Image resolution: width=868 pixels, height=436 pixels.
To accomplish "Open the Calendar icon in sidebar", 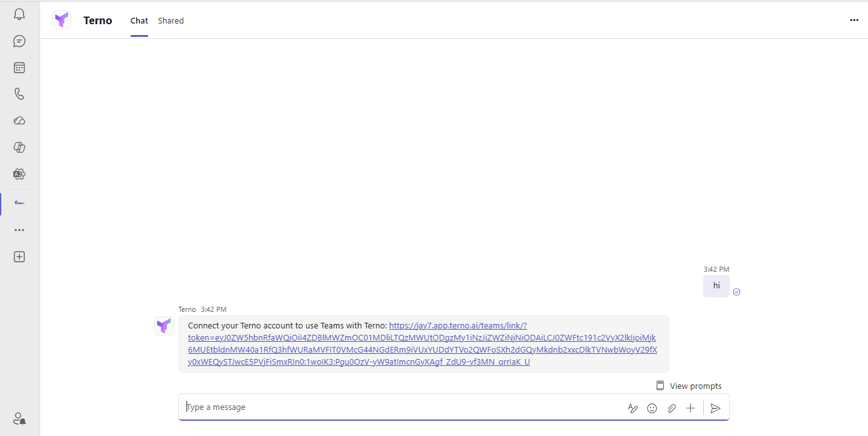I will coord(19,67).
